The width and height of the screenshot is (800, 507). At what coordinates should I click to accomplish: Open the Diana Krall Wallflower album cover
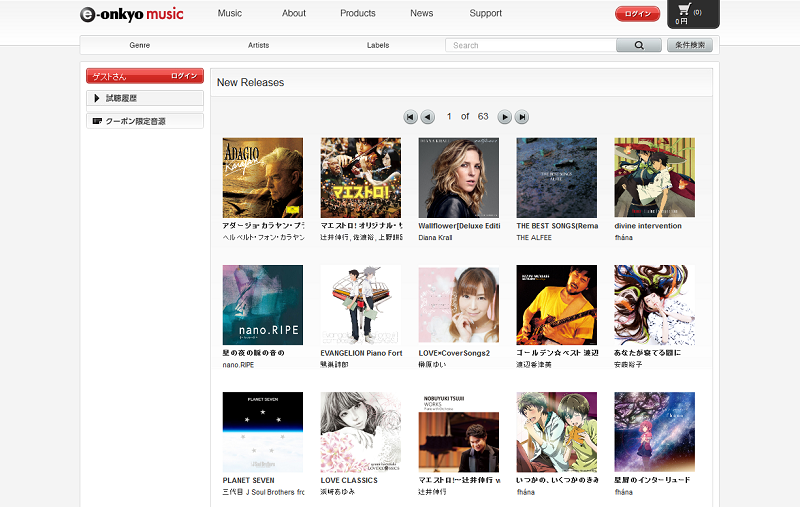coord(459,178)
